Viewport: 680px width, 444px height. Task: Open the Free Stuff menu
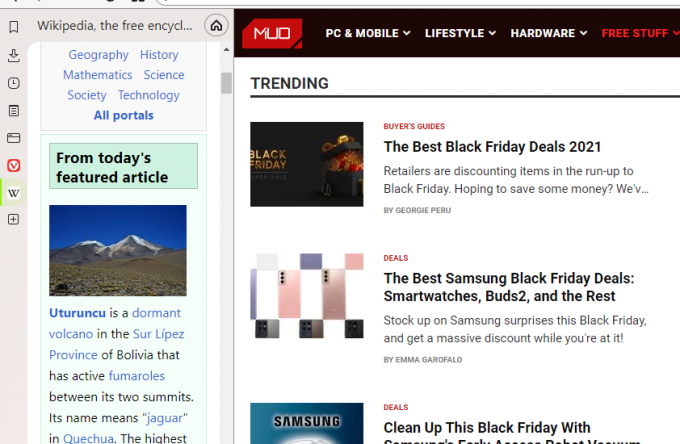coord(640,33)
